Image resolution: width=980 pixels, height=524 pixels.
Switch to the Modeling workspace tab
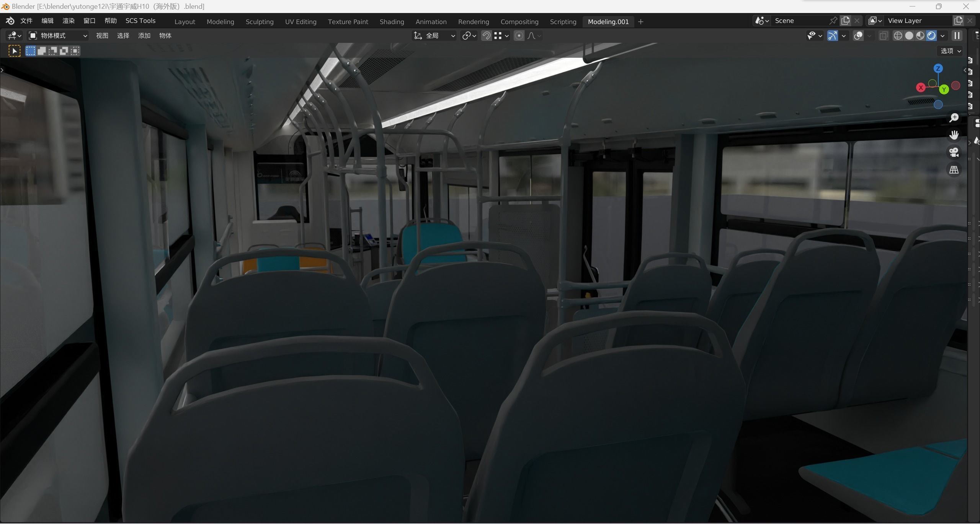220,22
